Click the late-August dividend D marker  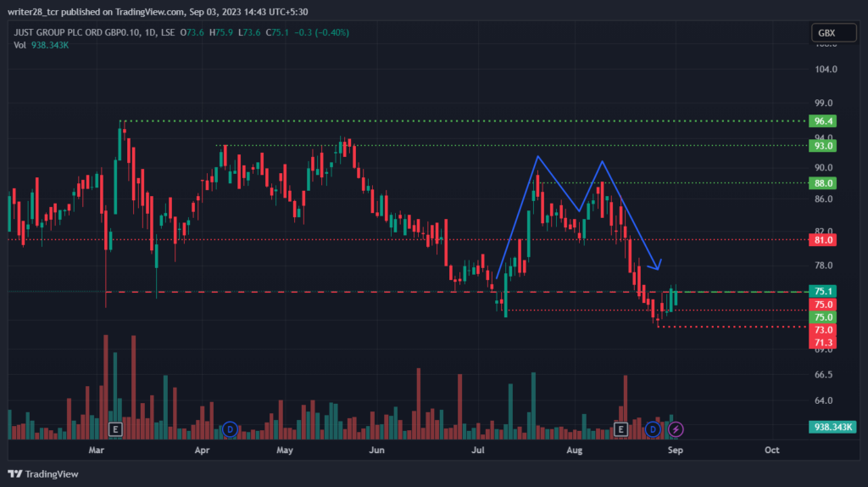click(x=653, y=429)
